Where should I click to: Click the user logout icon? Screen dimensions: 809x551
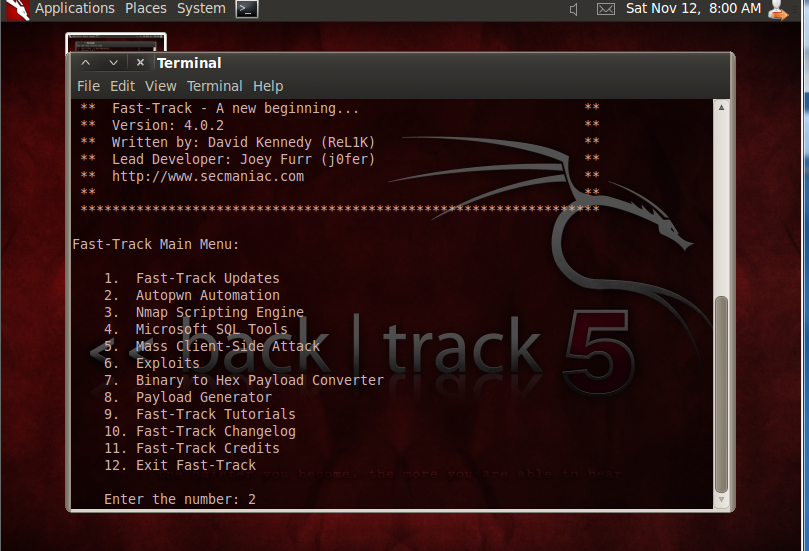pos(778,10)
